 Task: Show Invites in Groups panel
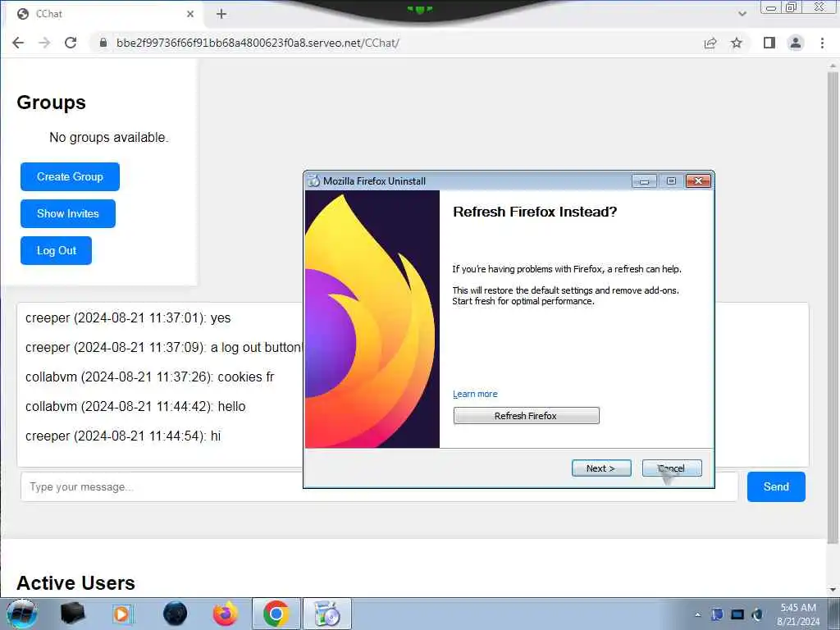(67, 214)
